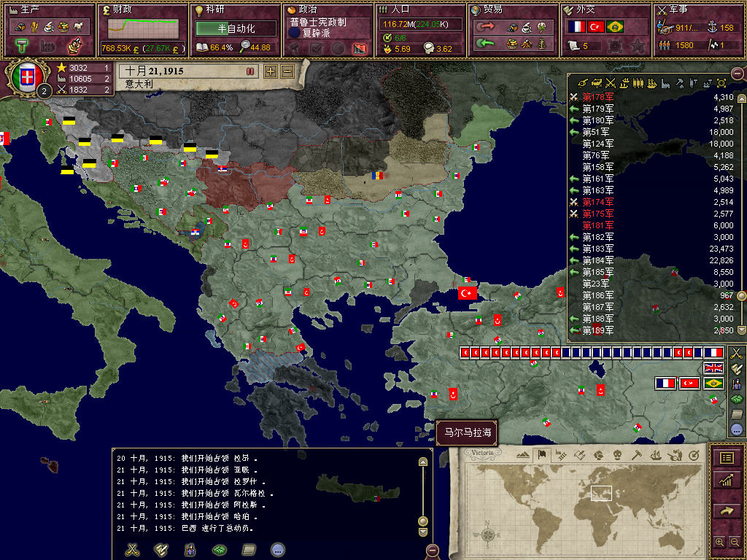Click the green import arrow in trade

click(x=485, y=44)
